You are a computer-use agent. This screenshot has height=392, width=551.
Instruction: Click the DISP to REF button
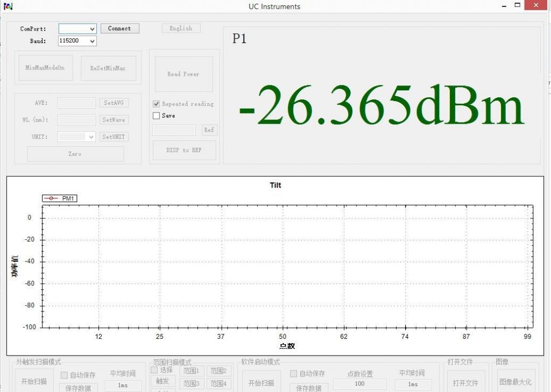tap(183, 150)
